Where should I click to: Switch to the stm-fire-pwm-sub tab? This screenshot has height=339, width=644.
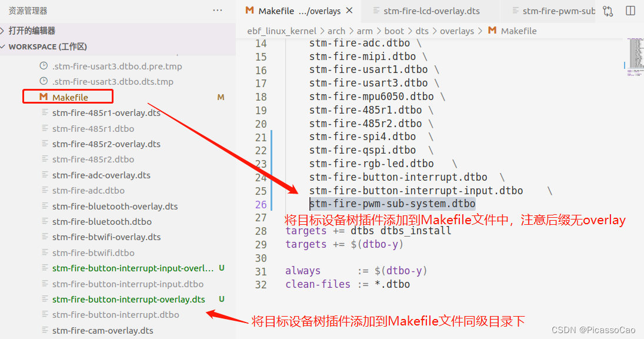(548, 11)
